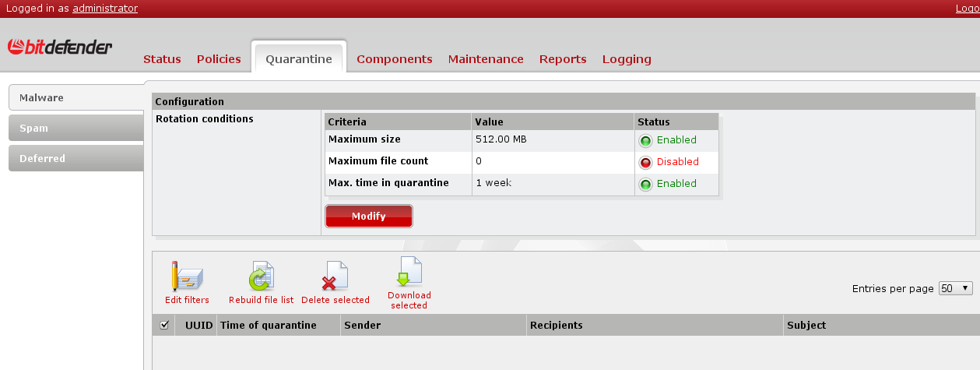Select the Spam quarantine section

pos(76,129)
